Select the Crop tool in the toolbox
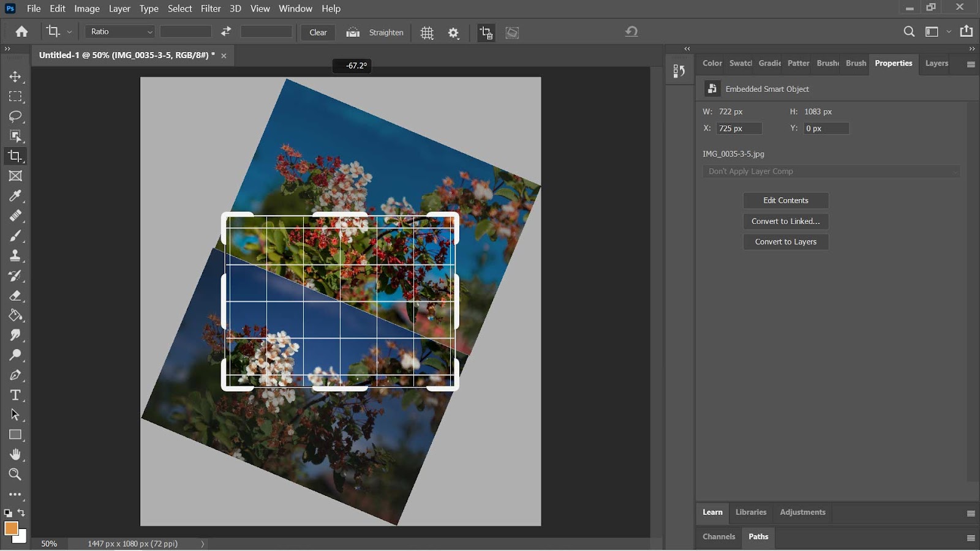The height and width of the screenshot is (551, 980). coord(15,156)
